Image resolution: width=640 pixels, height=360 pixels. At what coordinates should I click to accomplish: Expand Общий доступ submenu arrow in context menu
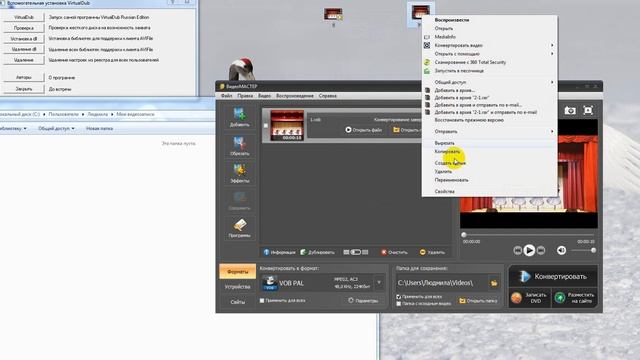(552, 82)
